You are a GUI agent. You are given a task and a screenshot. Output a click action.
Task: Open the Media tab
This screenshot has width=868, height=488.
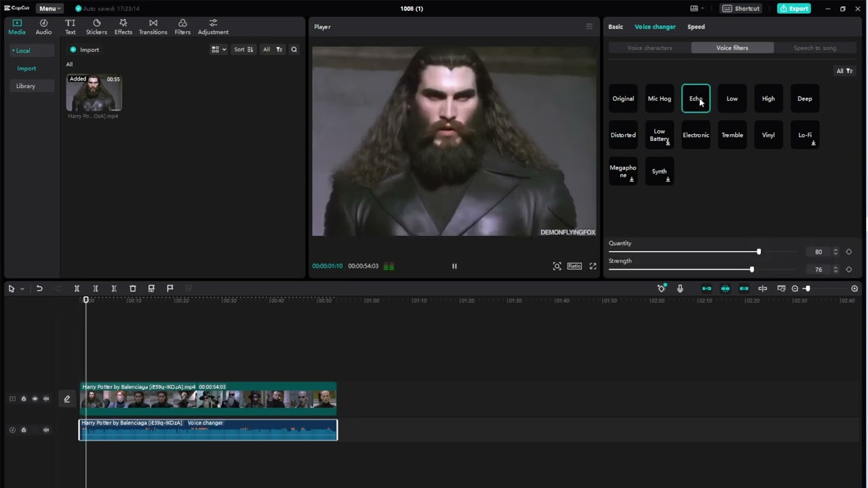17,27
